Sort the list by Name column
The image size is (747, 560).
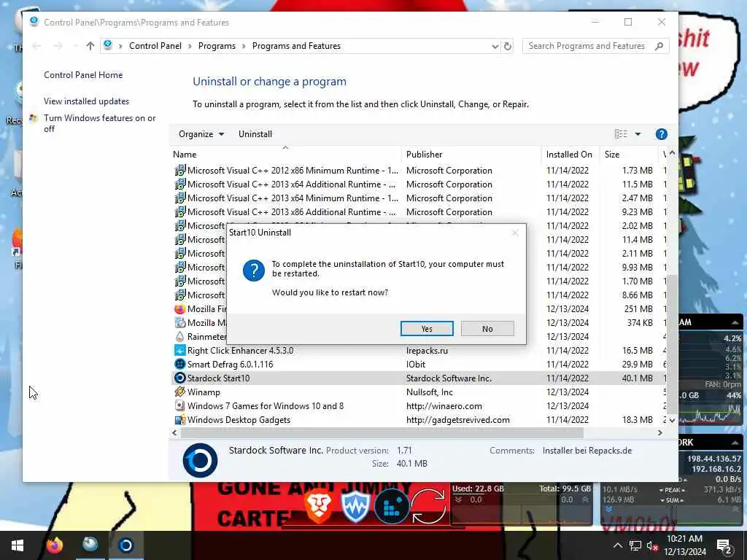(x=286, y=155)
